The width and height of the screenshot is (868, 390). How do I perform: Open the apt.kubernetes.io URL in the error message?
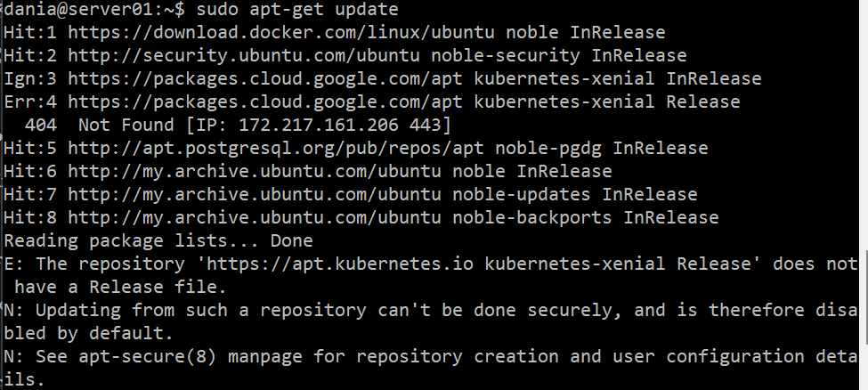[x=346, y=264]
